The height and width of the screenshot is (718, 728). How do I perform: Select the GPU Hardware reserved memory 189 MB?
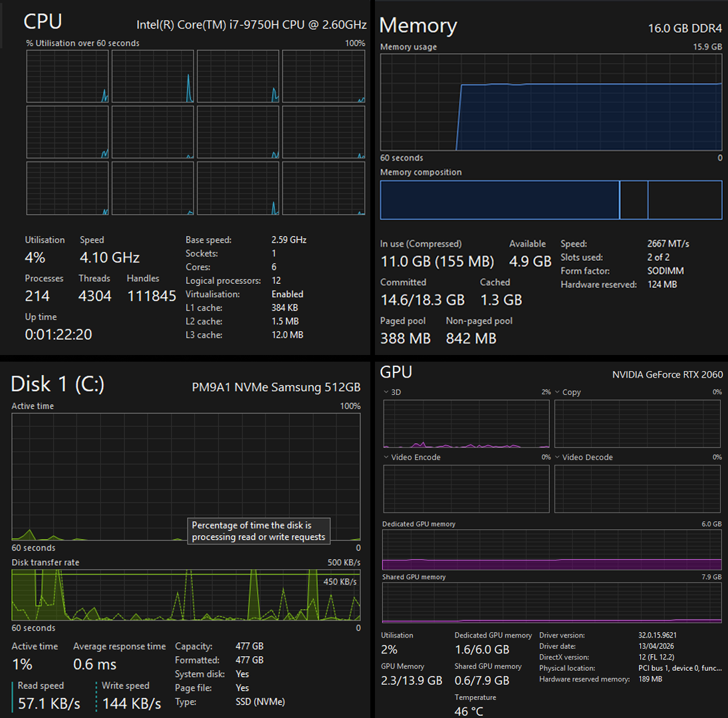click(650, 679)
